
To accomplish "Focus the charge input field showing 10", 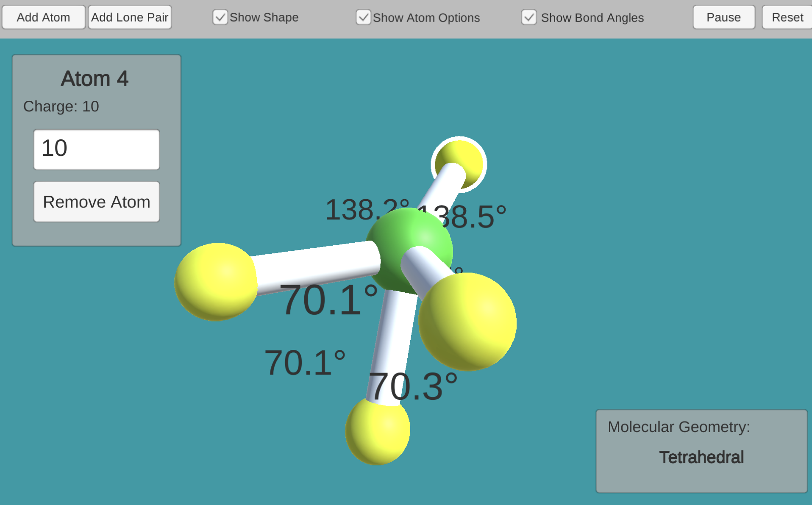I will (x=97, y=150).
